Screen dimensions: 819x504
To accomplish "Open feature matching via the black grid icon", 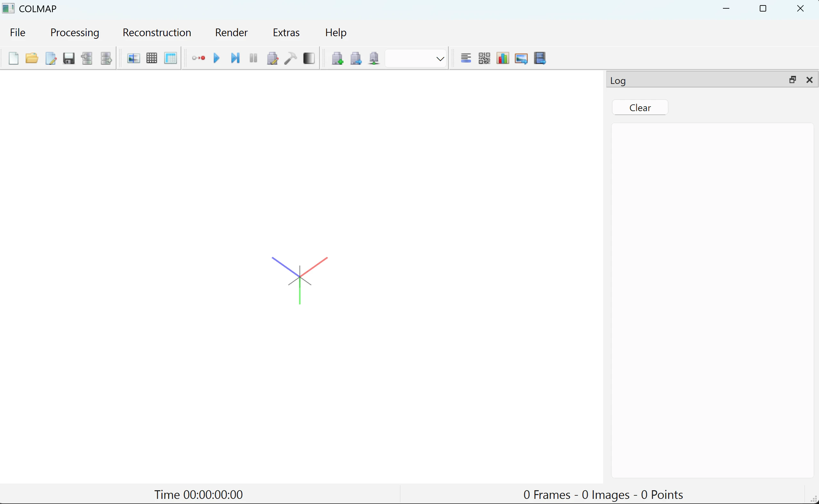I will (x=152, y=58).
